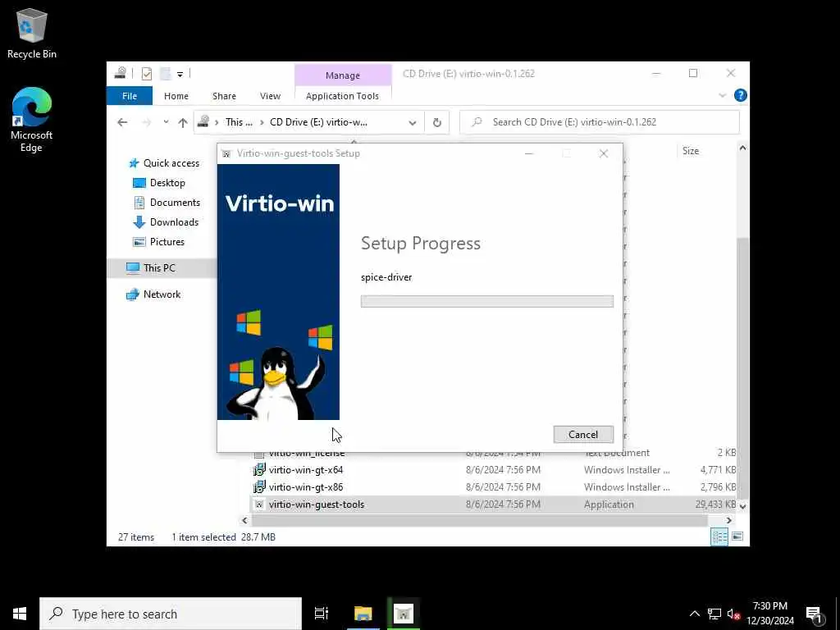Minimize the Virtio-win-guest-tools Setup window

click(529, 153)
